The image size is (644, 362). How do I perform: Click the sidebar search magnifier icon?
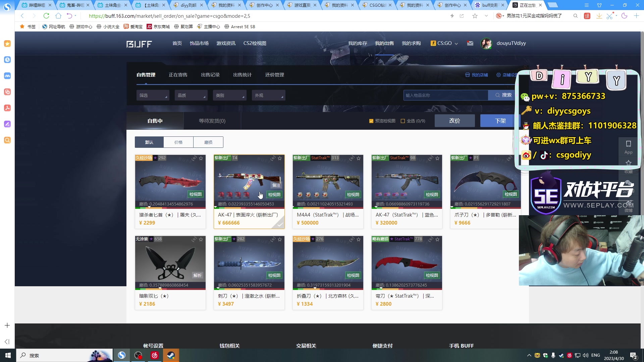[x=7, y=140]
